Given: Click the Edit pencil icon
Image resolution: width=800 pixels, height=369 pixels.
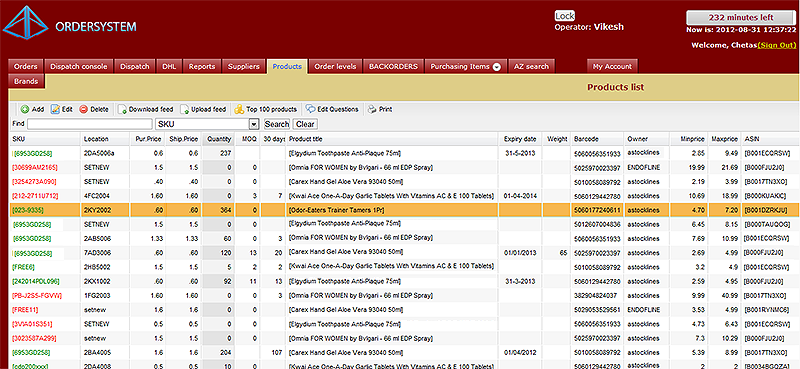Looking at the screenshot, I should [x=55, y=109].
